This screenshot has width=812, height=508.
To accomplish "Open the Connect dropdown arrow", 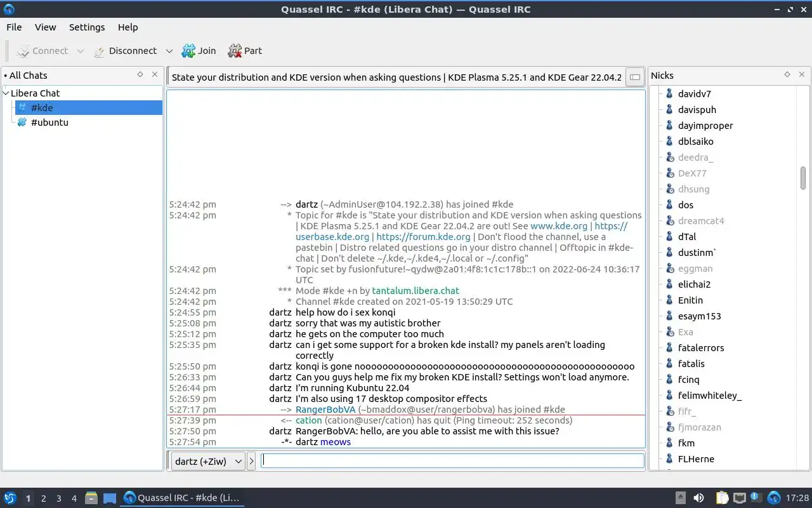I will click(80, 51).
